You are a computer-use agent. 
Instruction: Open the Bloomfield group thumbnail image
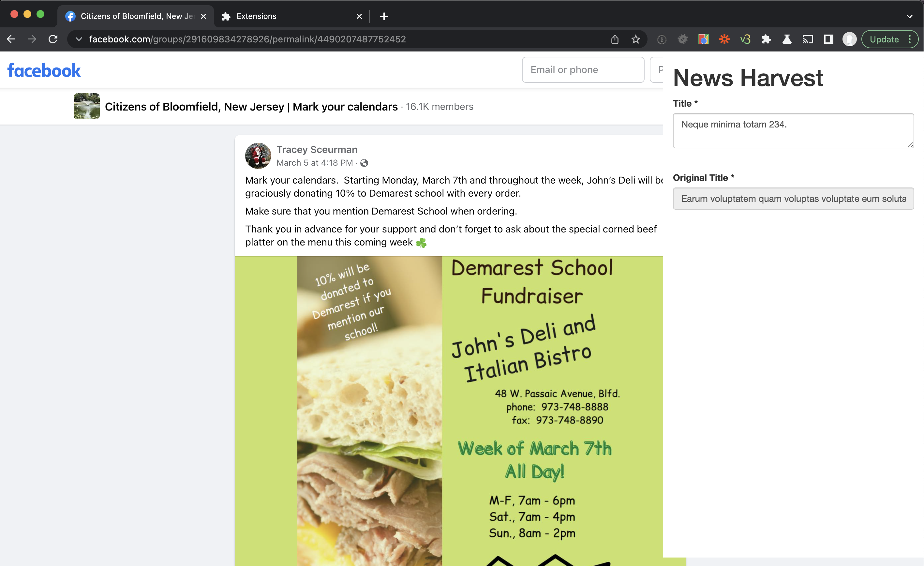coord(87,107)
